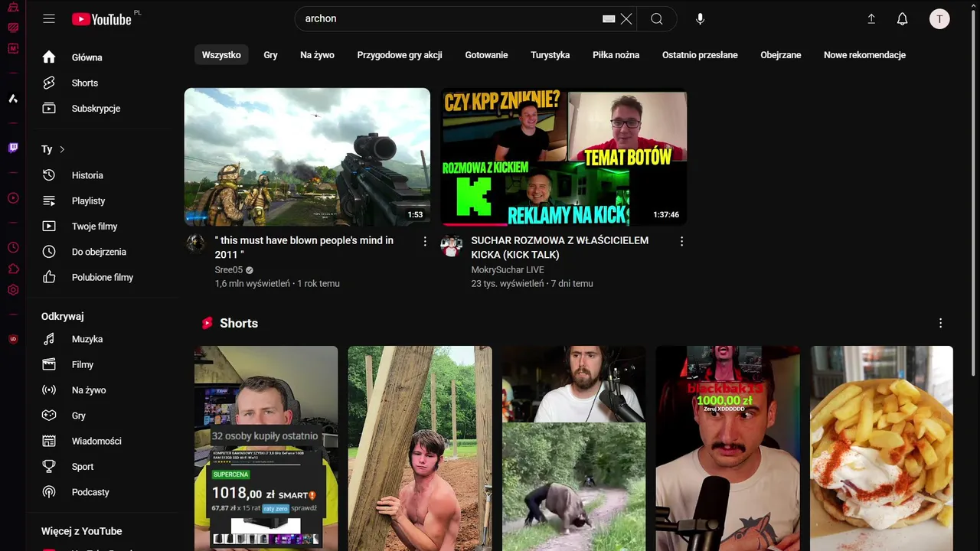
Task: Open the 'this must have blown people's mind' title
Action: click(304, 247)
